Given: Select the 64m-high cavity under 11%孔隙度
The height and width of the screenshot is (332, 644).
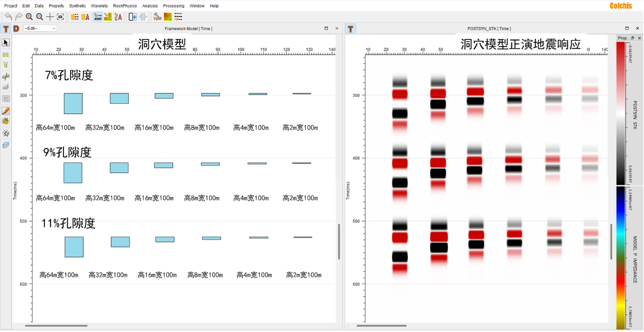Looking at the screenshot, I should 74,247.
